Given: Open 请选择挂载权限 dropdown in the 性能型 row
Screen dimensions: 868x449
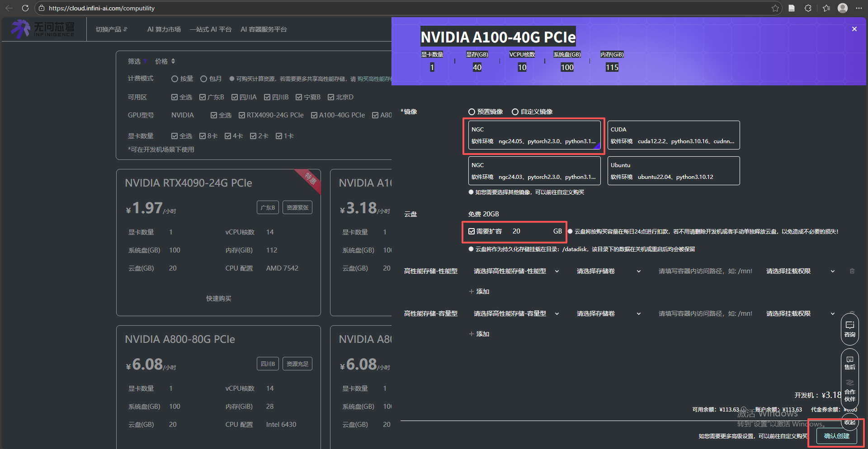Looking at the screenshot, I should coord(800,271).
